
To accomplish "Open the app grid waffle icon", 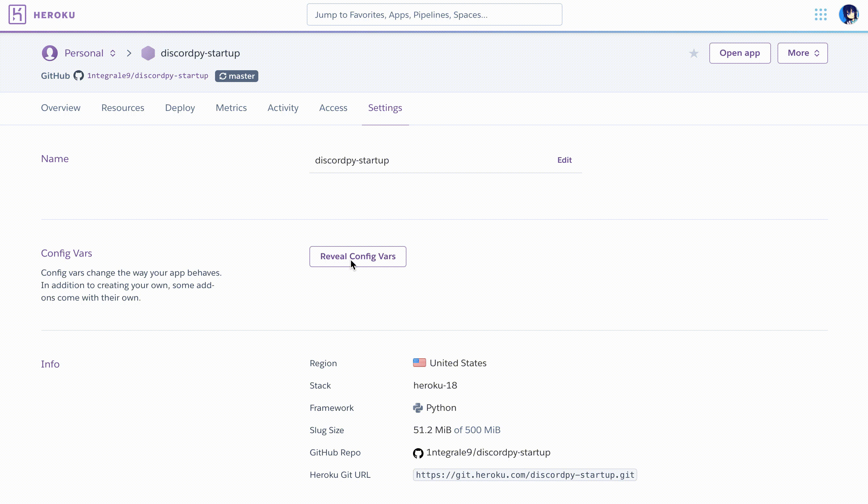I will [821, 14].
